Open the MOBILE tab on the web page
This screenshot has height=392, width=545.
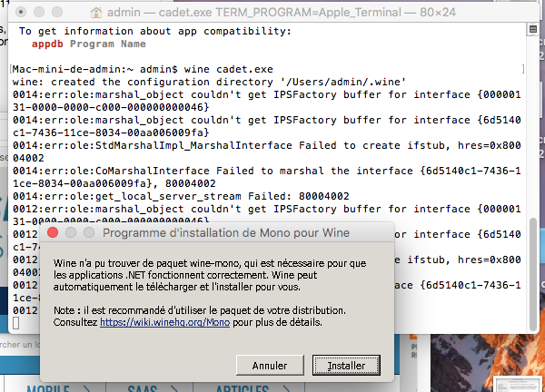tap(48, 388)
